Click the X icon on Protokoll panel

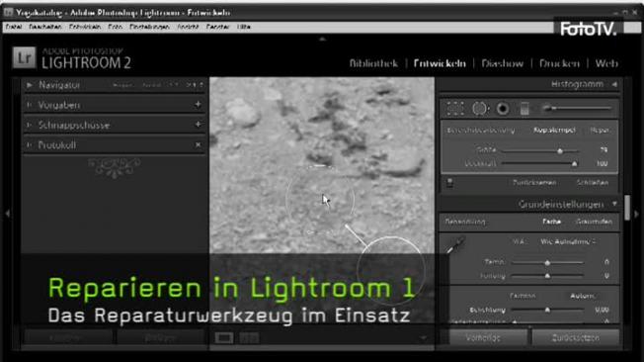tap(198, 144)
